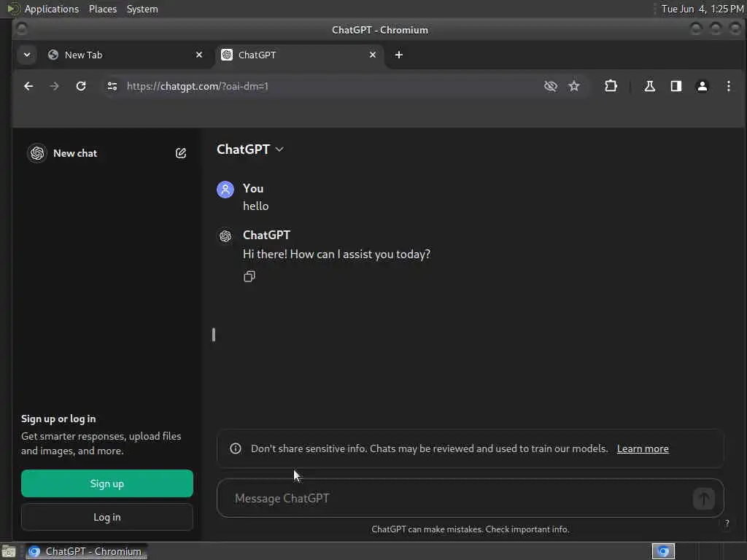Viewport: 747px width, 560px height.
Task: Click the Message ChatGPT input field
Action: [471, 498]
